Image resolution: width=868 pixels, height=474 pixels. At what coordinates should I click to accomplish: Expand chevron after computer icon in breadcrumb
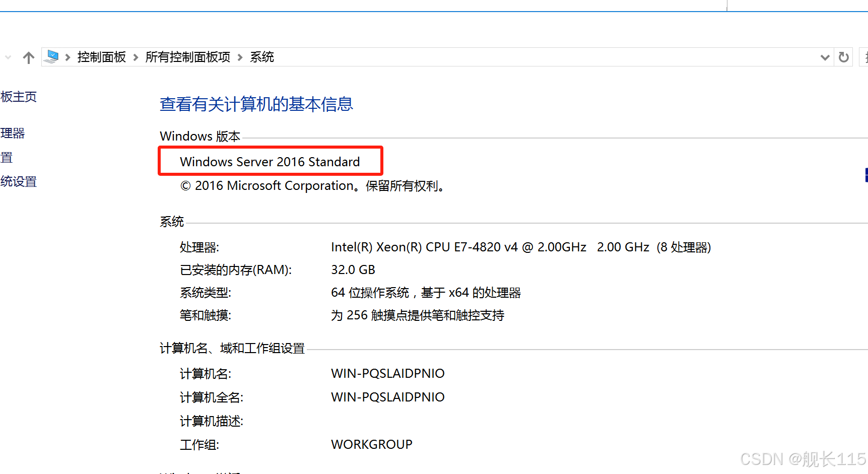68,57
